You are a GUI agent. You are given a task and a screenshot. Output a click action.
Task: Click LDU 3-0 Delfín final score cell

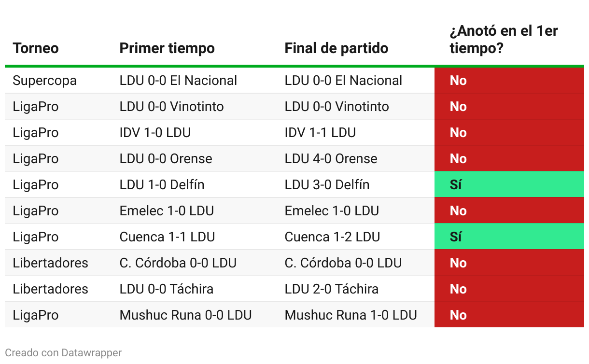(x=327, y=184)
